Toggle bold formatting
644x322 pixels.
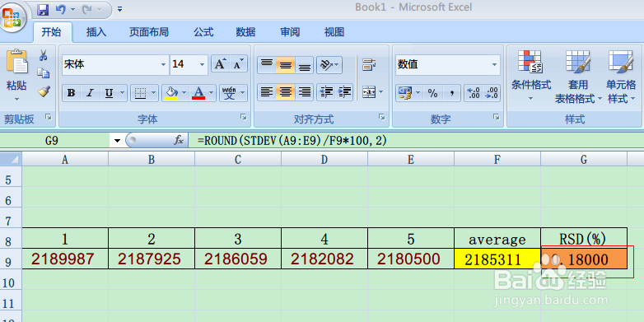[72, 93]
